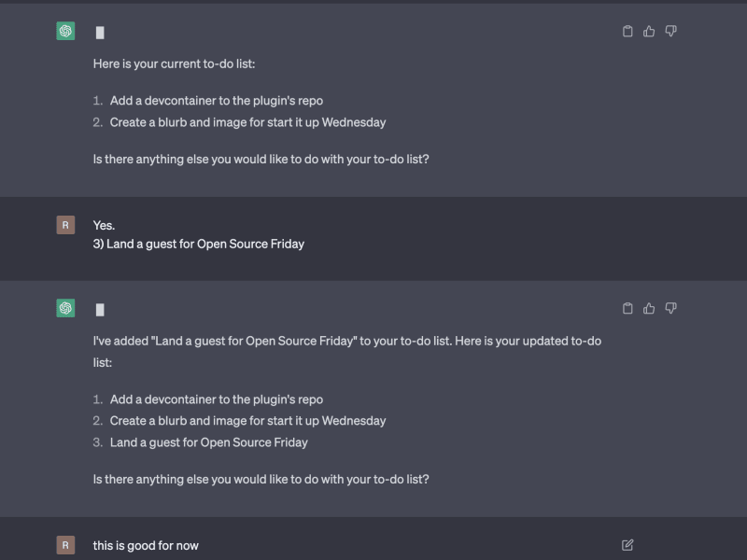Image resolution: width=747 pixels, height=560 pixels.
Task: Click 'I've added Land a guest' response text
Action: coord(345,341)
